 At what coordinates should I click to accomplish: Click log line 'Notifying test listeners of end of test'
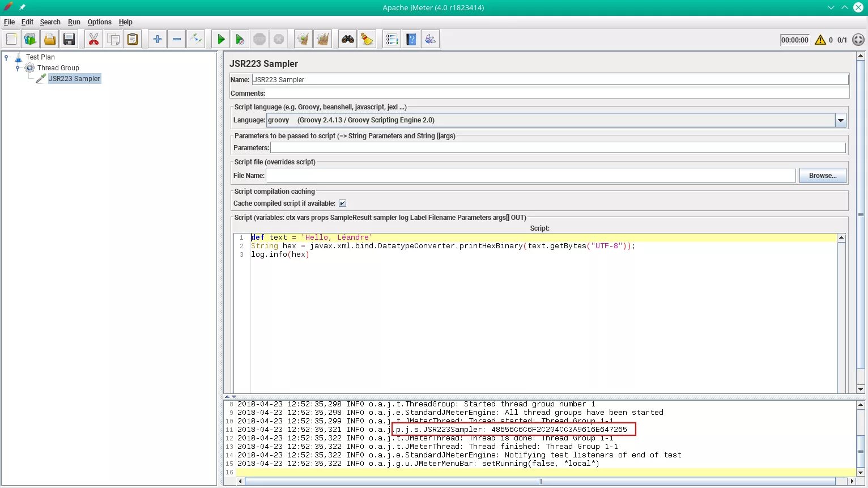[x=459, y=455]
